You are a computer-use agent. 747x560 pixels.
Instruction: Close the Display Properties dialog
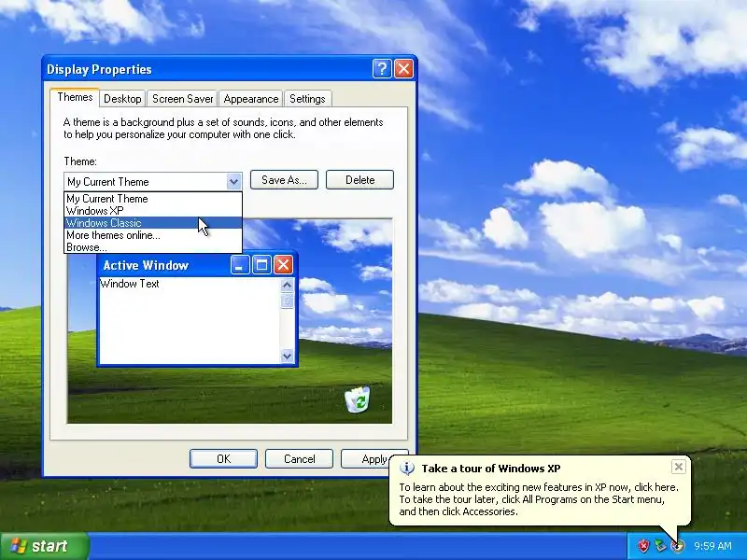[x=404, y=69]
